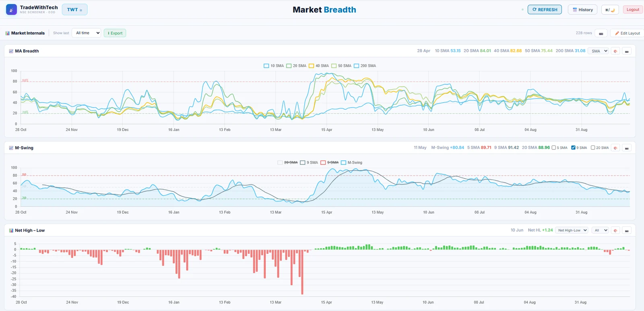This screenshot has height=311, width=644.
Task: Toggle the struck-through 5 SMA legend in M-Swing
Action: (330, 162)
